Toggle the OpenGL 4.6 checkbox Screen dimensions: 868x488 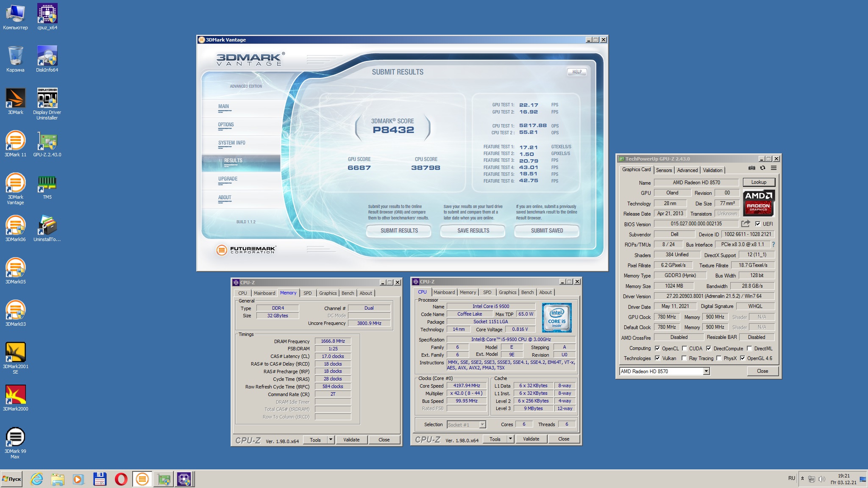click(x=743, y=358)
